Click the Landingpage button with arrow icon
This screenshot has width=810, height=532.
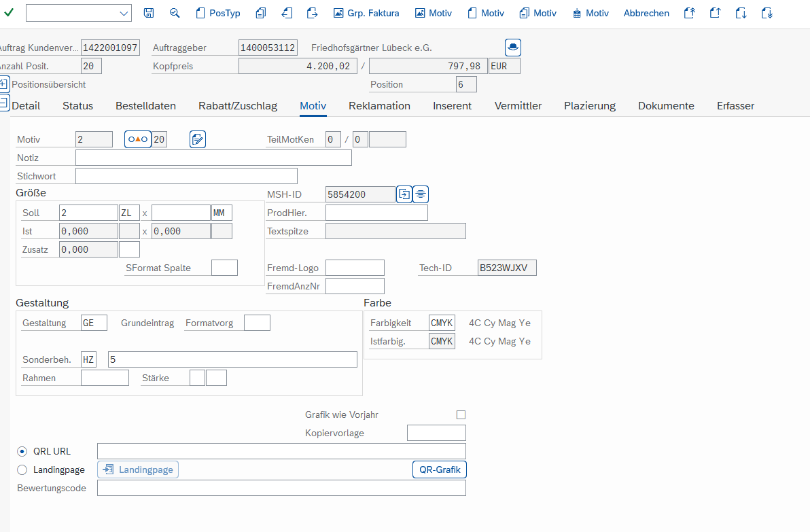[x=138, y=469]
